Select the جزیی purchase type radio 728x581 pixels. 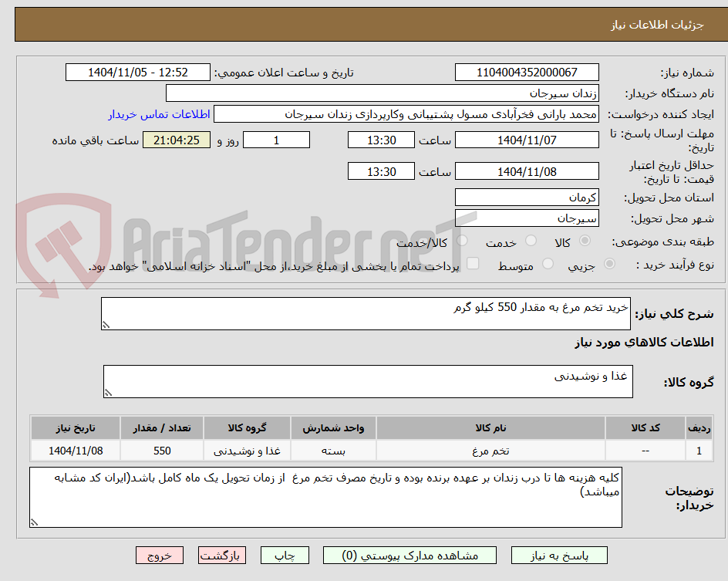(x=609, y=264)
